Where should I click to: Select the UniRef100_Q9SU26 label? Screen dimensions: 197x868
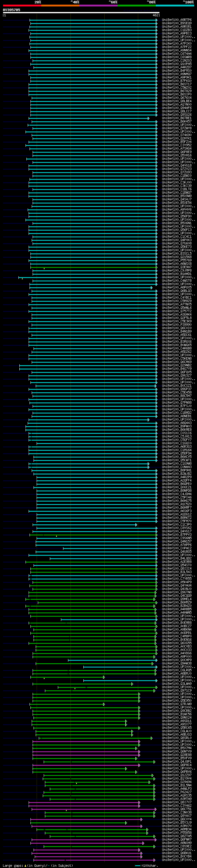pos(177,115)
